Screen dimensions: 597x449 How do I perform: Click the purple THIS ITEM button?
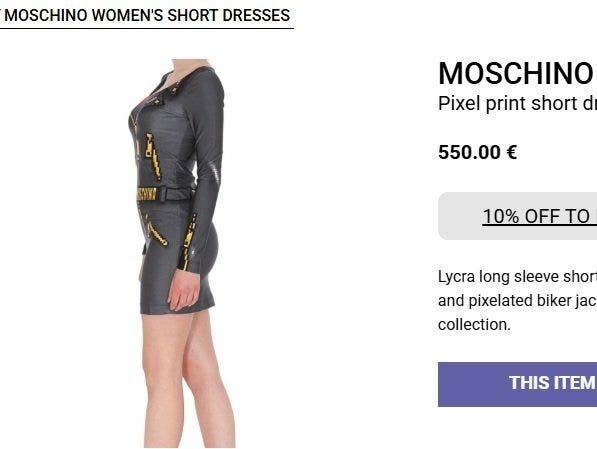[x=517, y=384]
